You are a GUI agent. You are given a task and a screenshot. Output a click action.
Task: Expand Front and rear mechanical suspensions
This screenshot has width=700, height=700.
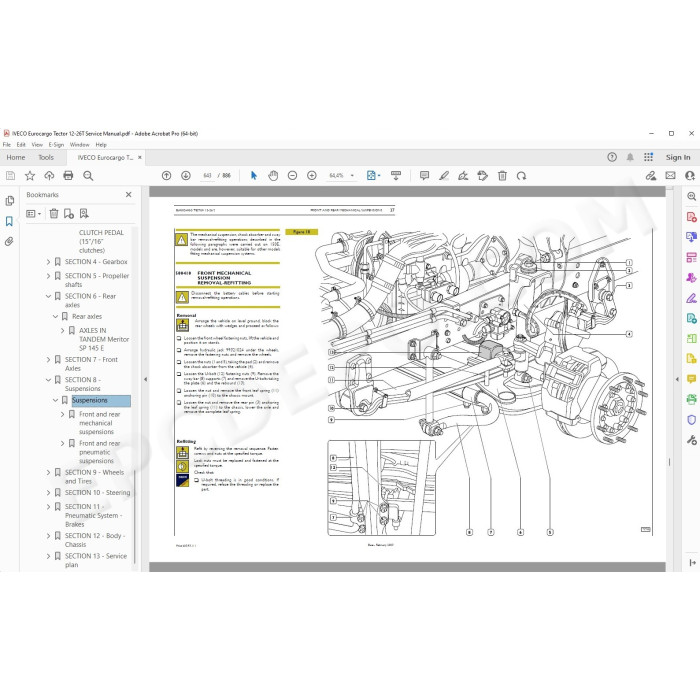coord(62,414)
